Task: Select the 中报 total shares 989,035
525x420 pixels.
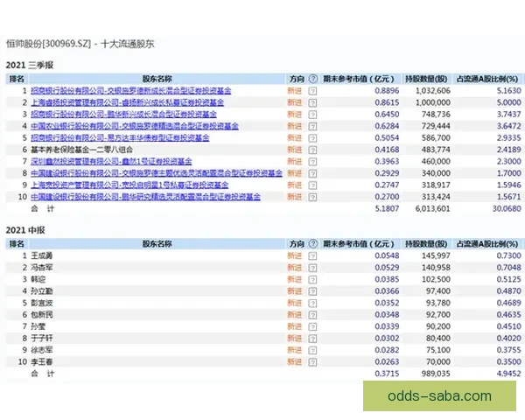Action: click(x=436, y=374)
